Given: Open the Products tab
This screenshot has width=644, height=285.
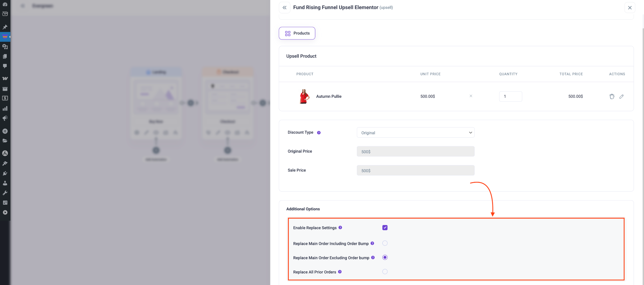Looking at the screenshot, I should click(x=297, y=33).
